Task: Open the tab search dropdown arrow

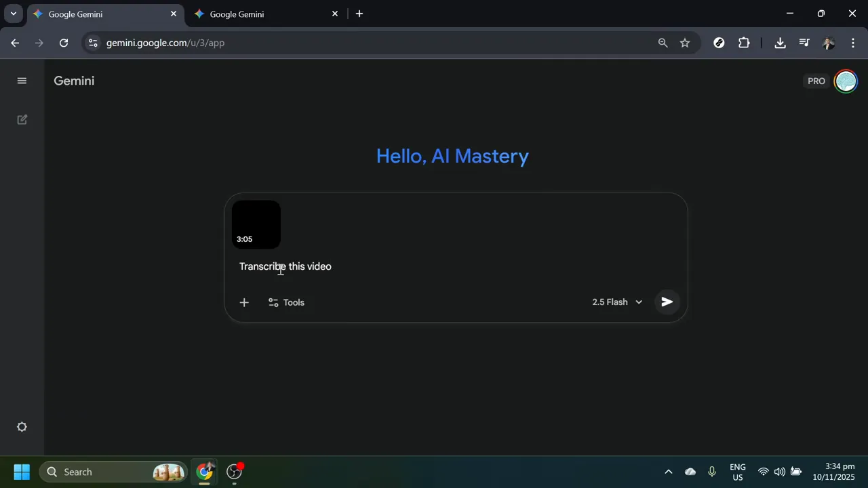Action: point(13,14)
